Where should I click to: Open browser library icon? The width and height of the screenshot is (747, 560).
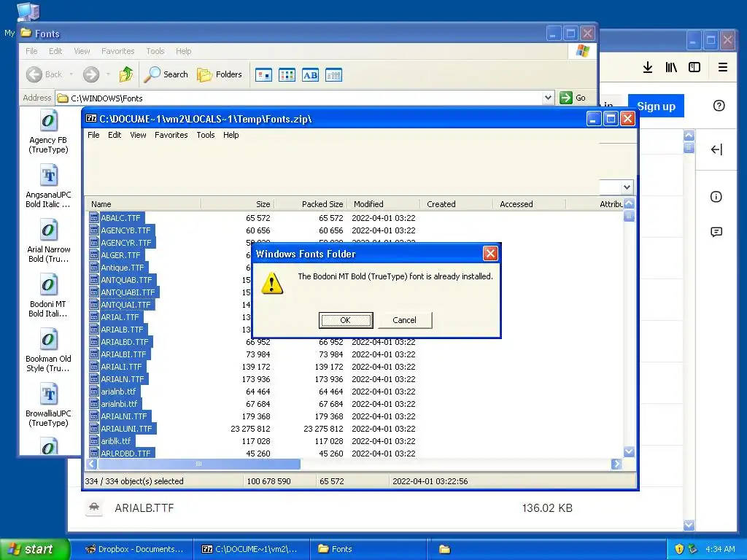[671, 67]
